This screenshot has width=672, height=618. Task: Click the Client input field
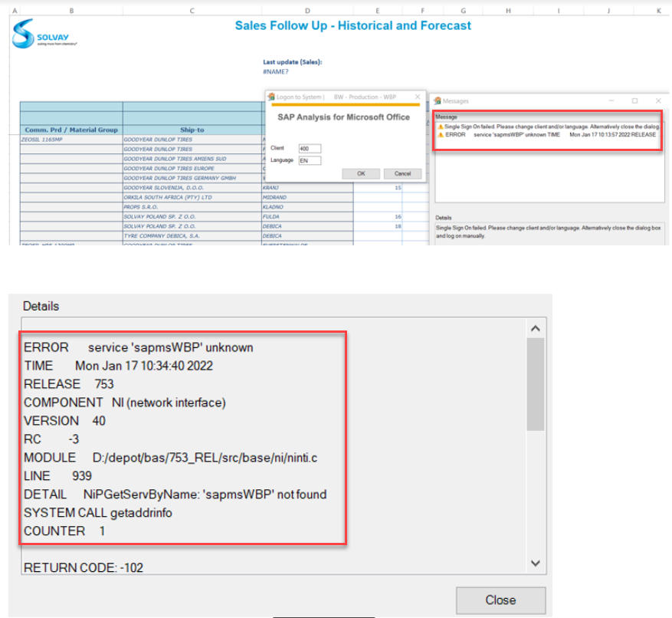(x=310, y=148)
